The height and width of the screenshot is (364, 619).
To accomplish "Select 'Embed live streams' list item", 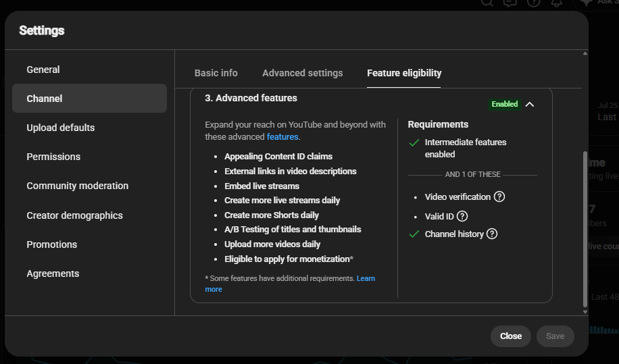I will tap(262, 186).
